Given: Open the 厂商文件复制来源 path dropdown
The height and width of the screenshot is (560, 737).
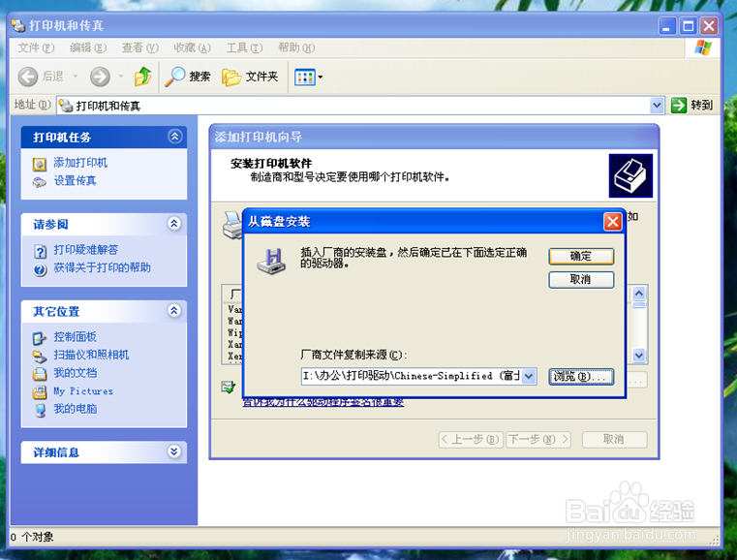Looking at the screenshot, I should (x=529, y=376).
